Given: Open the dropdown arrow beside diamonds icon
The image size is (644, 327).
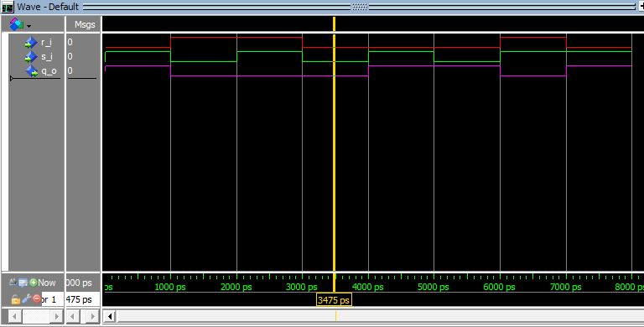Looking at the screenshot, I should coord(29,26).
